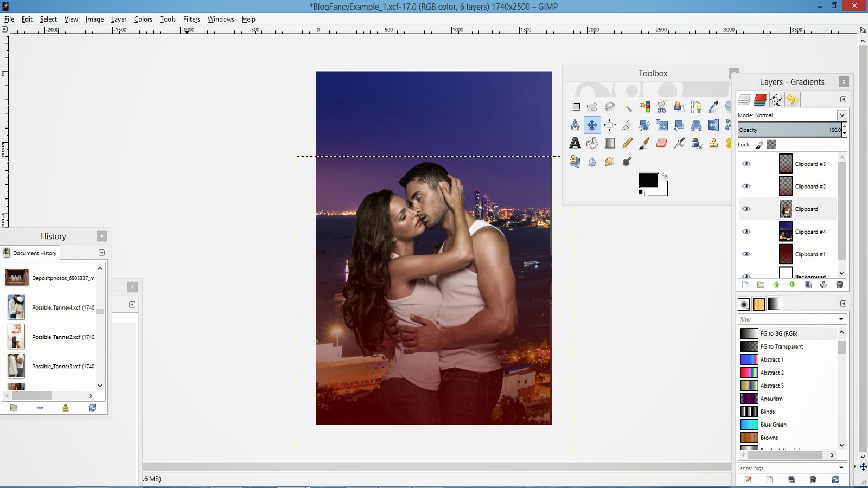Select the Bucket Fill tool
Screen dimensions: 868x488
point(592,143)
